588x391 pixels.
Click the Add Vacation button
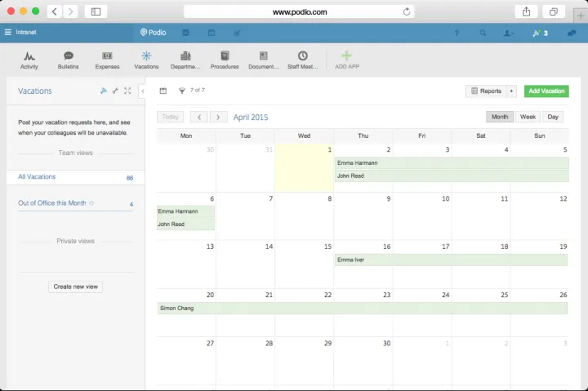[x=546, y=91]
